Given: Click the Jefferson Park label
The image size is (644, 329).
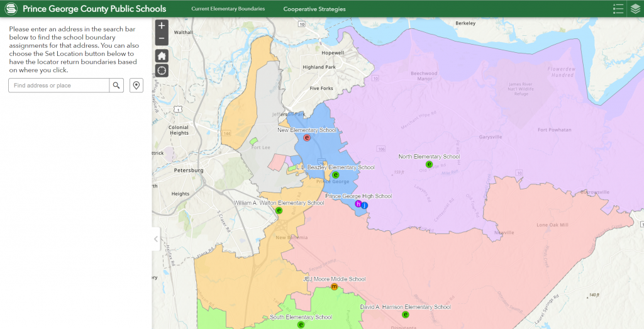Looking at the screenshot, I should [289, 114].
